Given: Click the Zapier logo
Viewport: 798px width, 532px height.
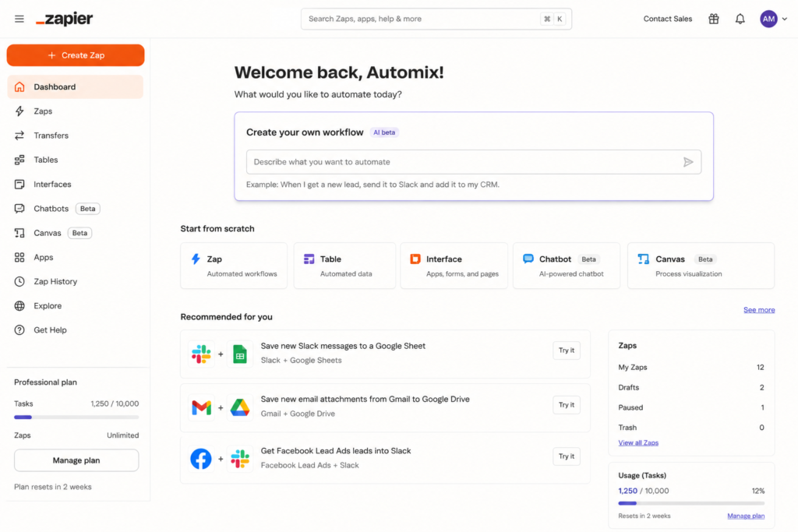Looking at the screenshot, I should click(64, 19).
